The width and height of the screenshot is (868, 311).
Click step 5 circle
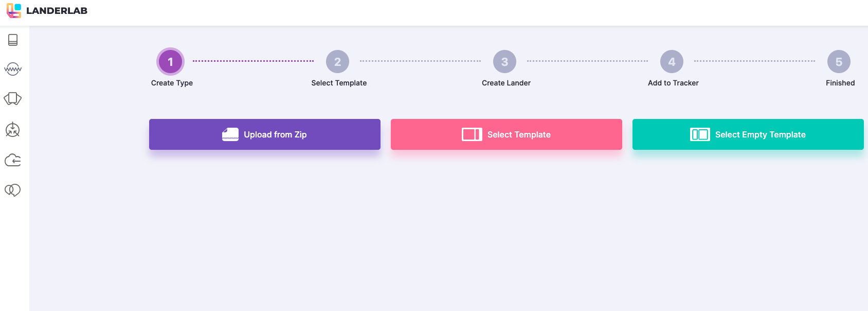coord(839,62)
